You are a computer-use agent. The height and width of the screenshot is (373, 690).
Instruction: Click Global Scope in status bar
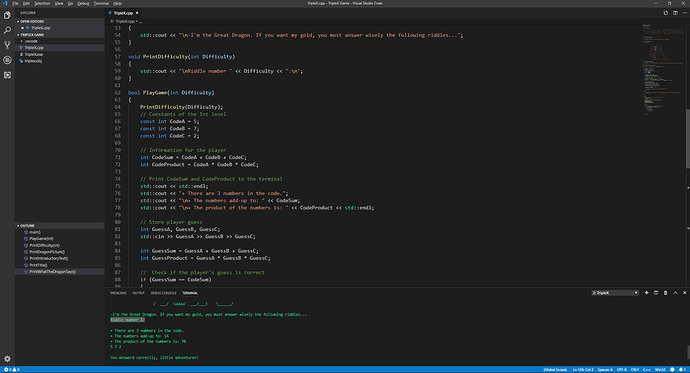[555, 369]
